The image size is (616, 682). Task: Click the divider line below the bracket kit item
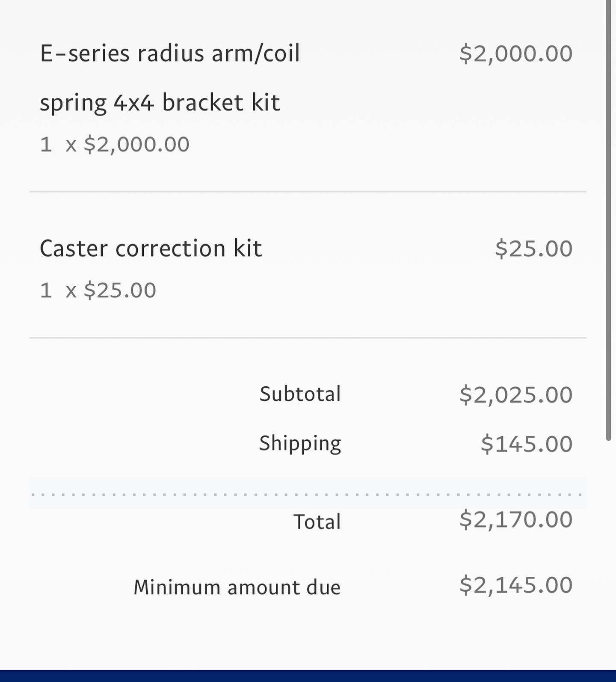(x=308, y=192)
